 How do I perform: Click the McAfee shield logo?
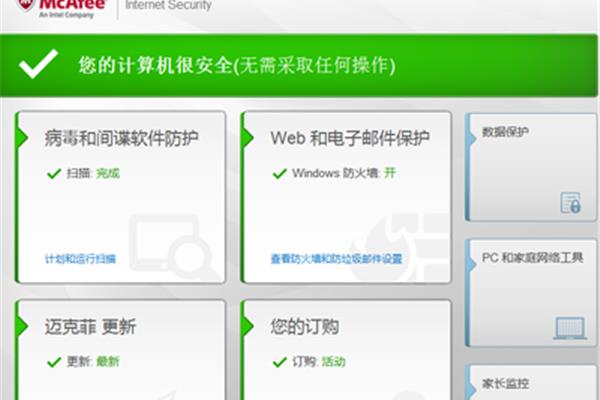(x=26, y=5)
